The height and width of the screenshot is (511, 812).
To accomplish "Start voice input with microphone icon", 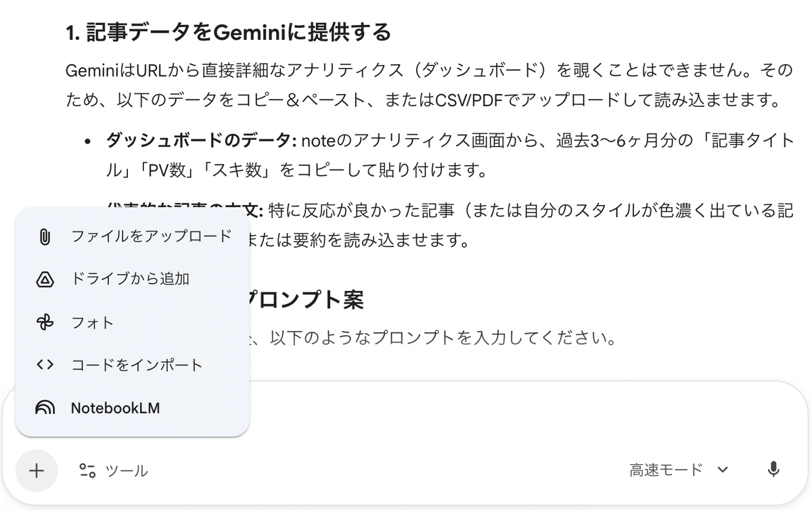I will [773, 470].
